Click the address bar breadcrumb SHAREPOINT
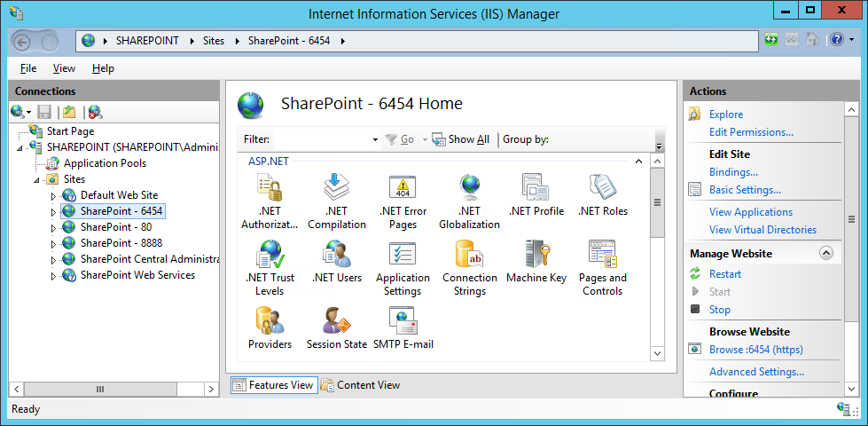868x426 pixels. [147, 41]
